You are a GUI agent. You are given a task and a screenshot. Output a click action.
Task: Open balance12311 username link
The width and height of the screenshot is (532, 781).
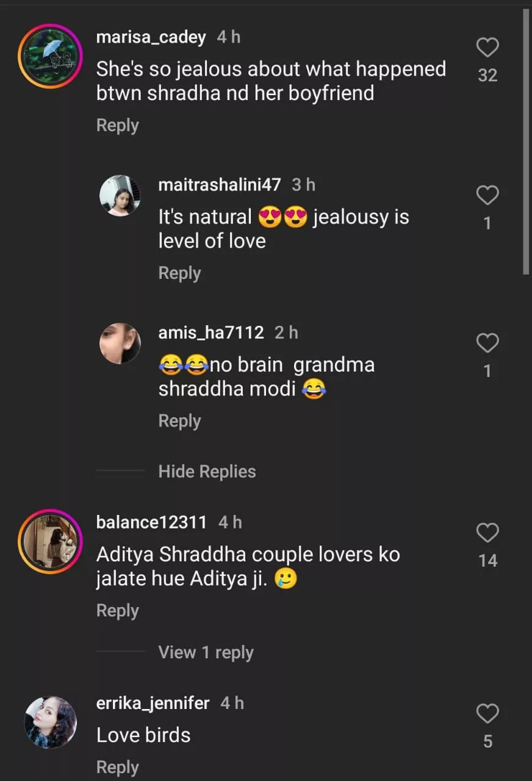point(151,522)
